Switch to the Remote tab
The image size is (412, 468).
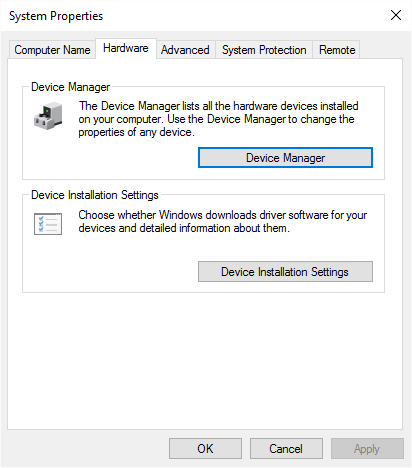pos(337,50)
